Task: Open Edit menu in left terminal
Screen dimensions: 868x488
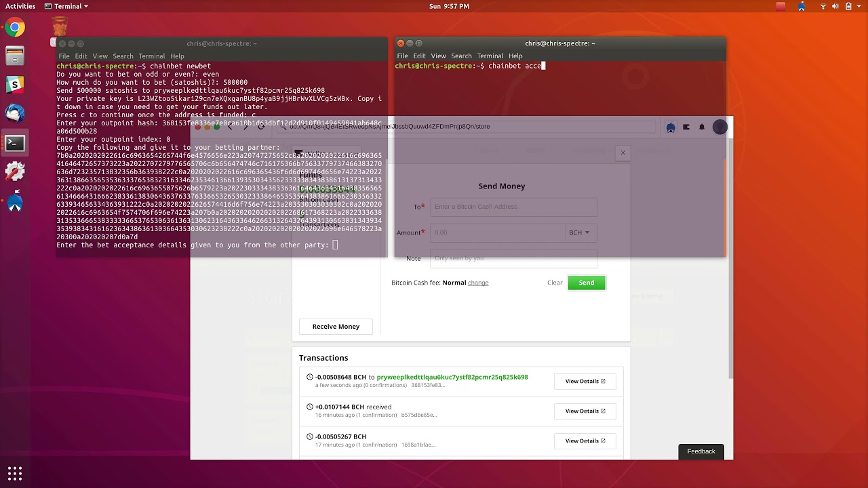Action: coord(81,56)
